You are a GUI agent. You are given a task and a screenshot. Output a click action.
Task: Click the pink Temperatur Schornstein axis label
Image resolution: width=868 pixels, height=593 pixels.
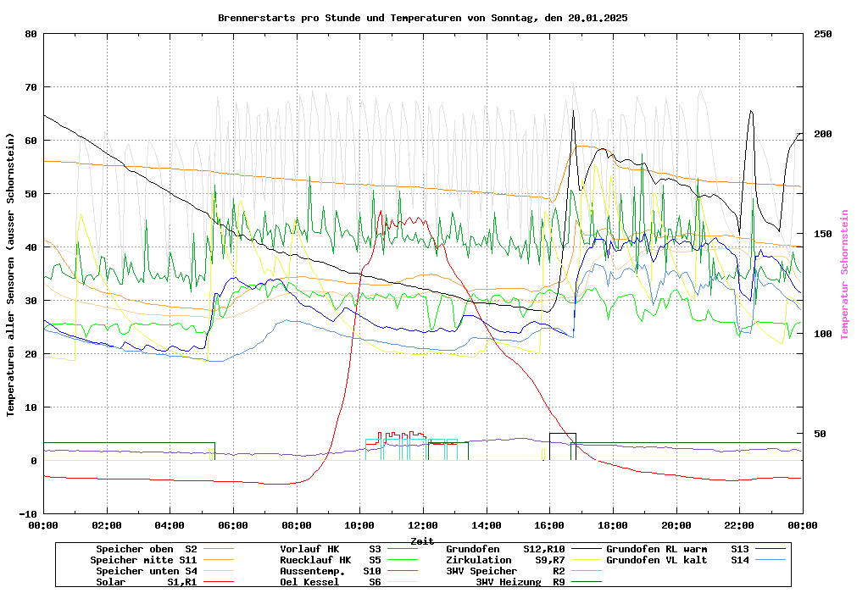click(x=844, y=274)
